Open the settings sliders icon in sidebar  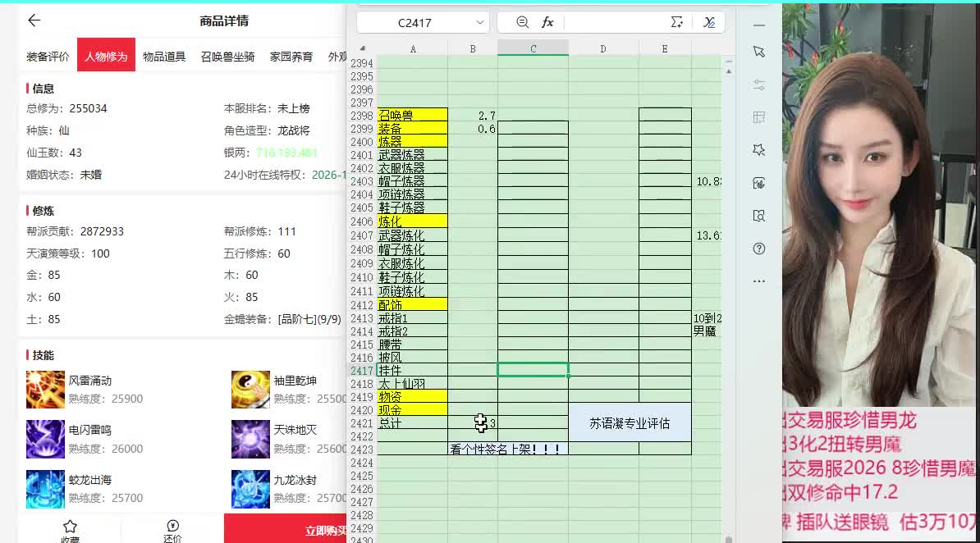point(758,85)
